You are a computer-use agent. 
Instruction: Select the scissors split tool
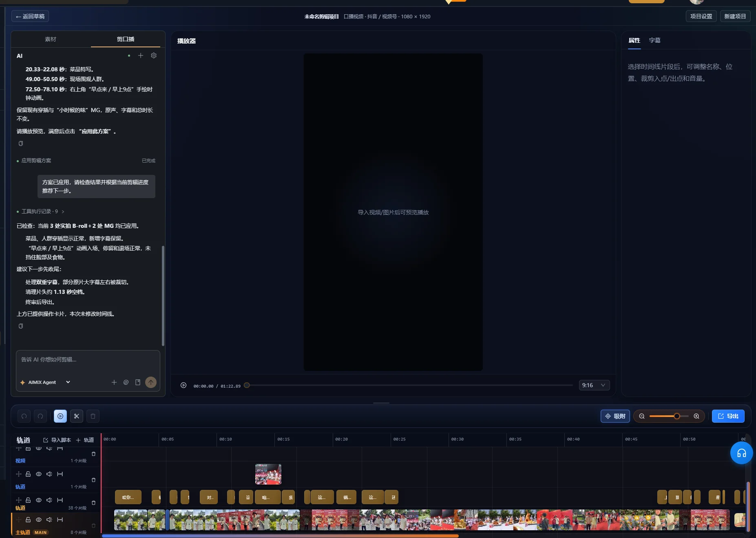[77, 416]
